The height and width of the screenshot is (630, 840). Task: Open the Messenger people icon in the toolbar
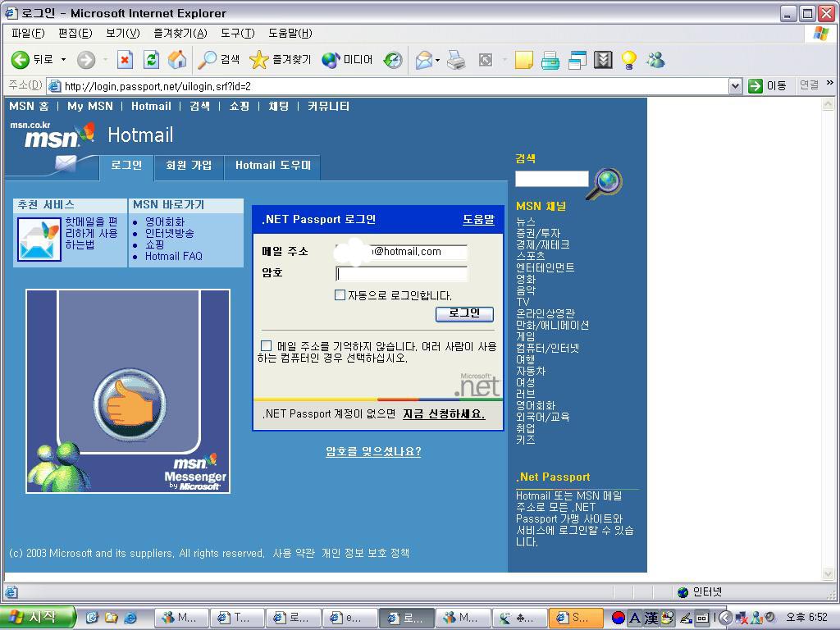click(655, 59)
